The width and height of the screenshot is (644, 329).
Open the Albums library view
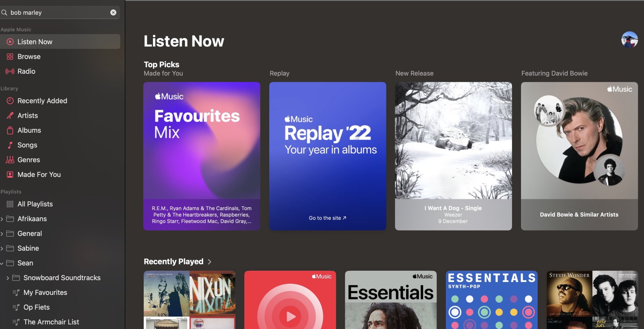tap(60, 130)
